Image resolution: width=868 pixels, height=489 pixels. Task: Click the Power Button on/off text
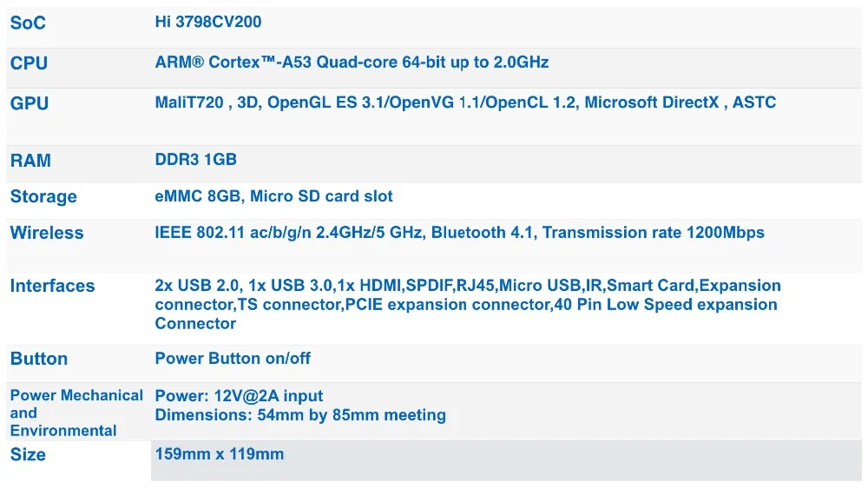pos(233,359)
